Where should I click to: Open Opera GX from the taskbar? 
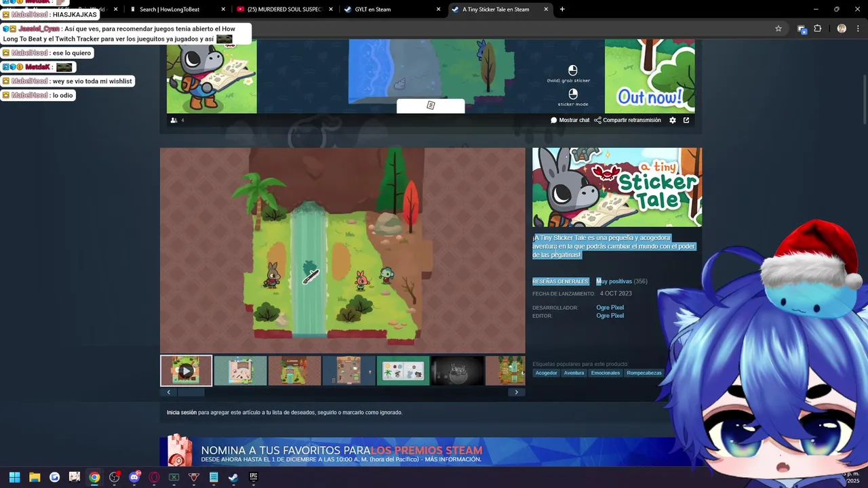(x=154, y=477)
